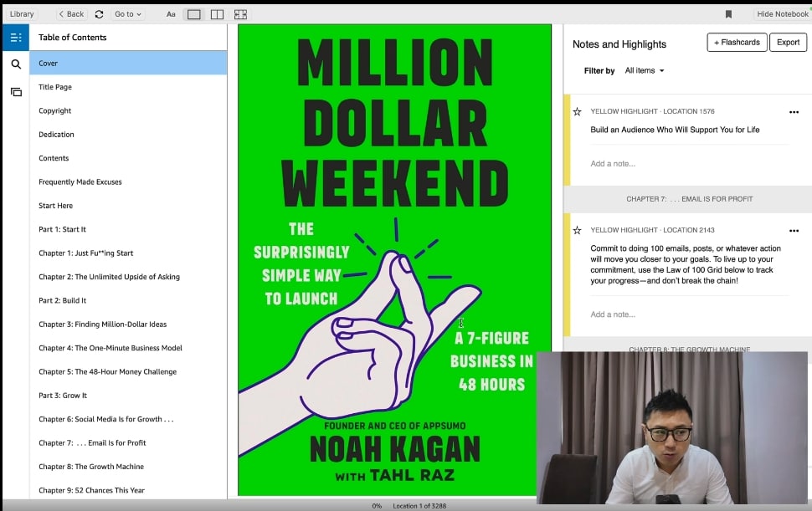Click the Million Dollar Weekend book cover
Viewport: 812px width, 511px height.
tap(394, 260)
